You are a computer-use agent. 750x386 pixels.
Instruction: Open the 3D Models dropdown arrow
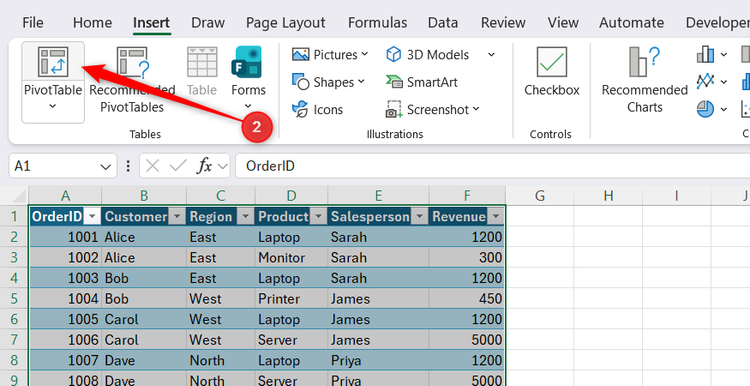coord(491,55)
